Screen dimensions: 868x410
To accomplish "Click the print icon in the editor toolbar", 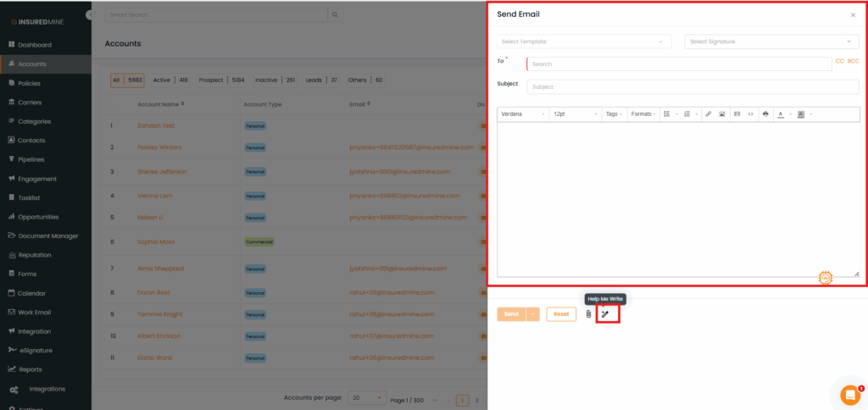I will pos(765,114).
